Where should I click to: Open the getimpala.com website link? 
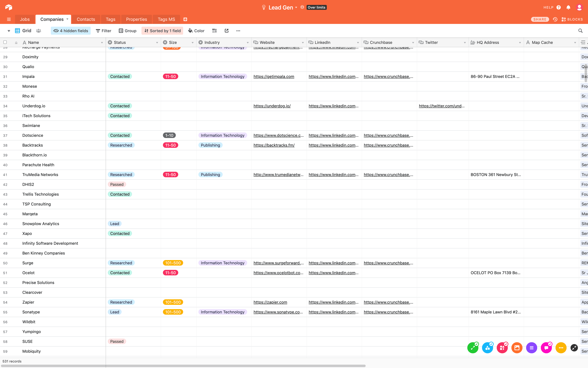pyautogui.click(x=274, y=76)
